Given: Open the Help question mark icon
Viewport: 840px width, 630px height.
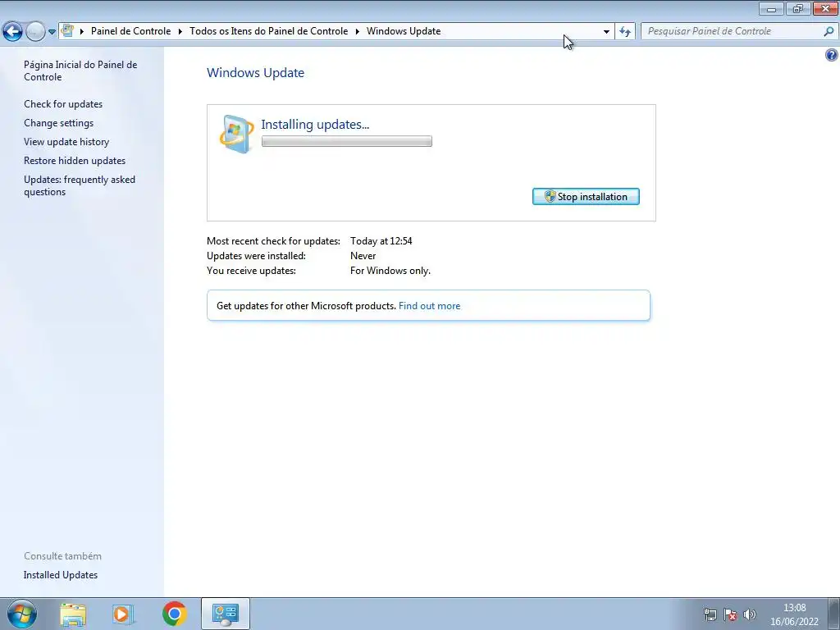Looking at the screenshot, I should (832, 55).
